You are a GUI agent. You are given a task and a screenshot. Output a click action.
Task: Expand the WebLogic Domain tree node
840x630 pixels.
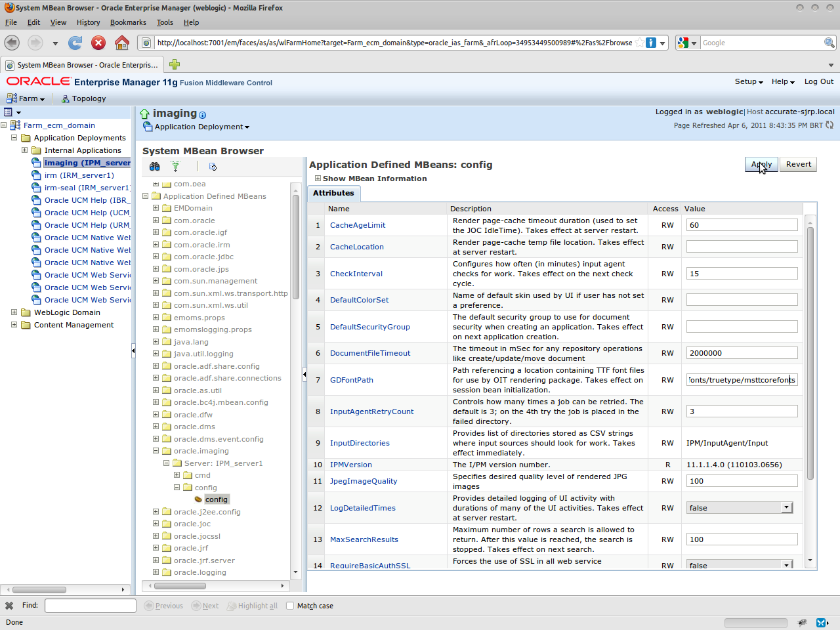point(14,312)
